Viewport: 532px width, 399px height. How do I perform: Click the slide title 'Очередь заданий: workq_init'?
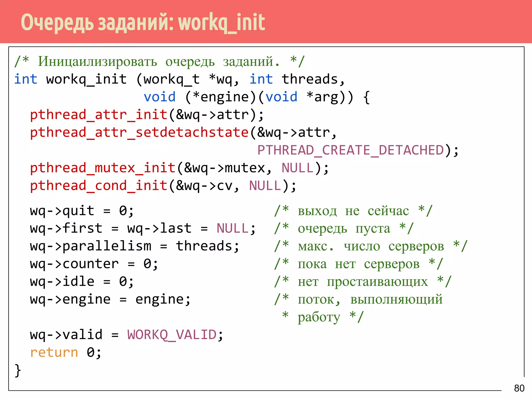(143, 23)
